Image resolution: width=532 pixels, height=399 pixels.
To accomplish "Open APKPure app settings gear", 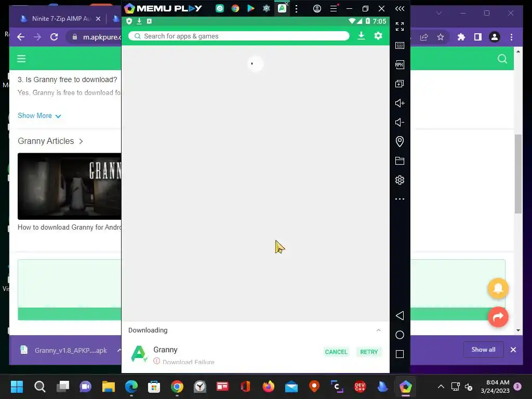I will pos(378,36).
